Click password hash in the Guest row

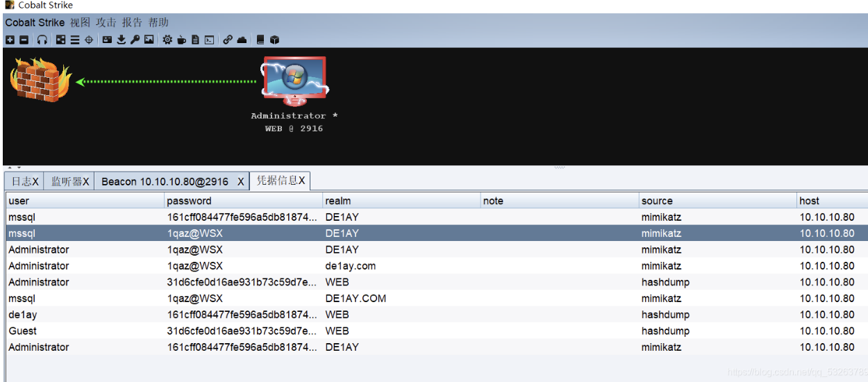(x=243, y=331)
